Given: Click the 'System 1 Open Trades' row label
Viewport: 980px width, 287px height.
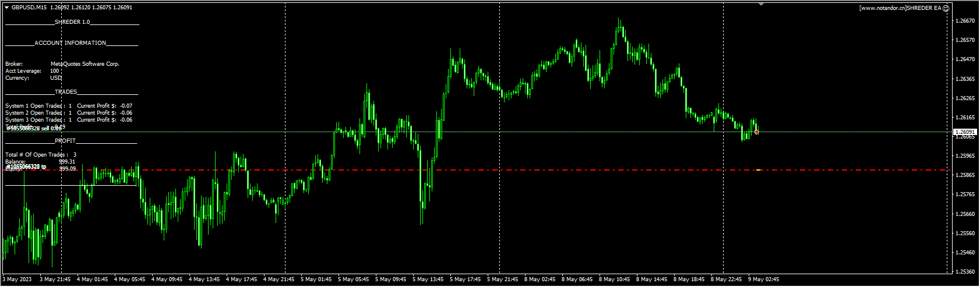Looking at the screenshot, I should coord(35,106).
